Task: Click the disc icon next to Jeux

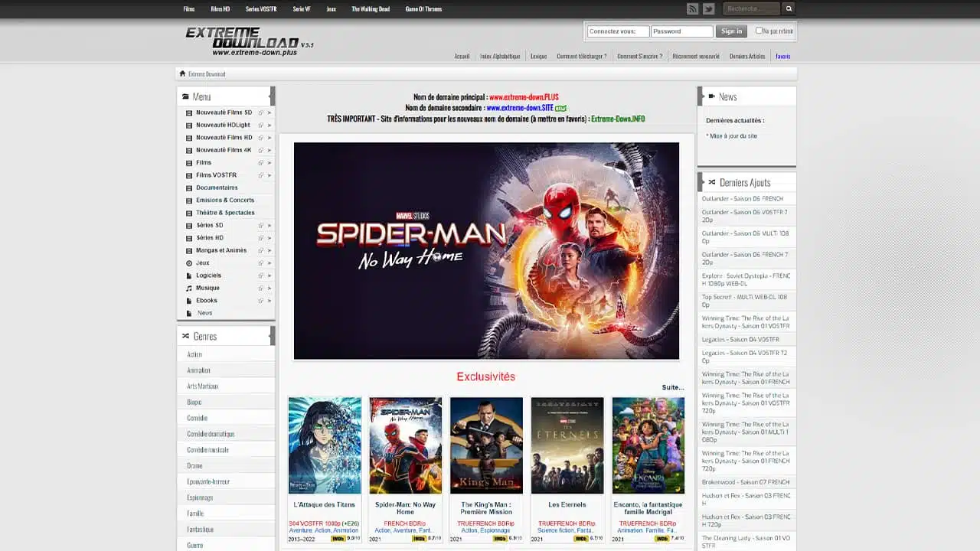Action: coord(189,262)
